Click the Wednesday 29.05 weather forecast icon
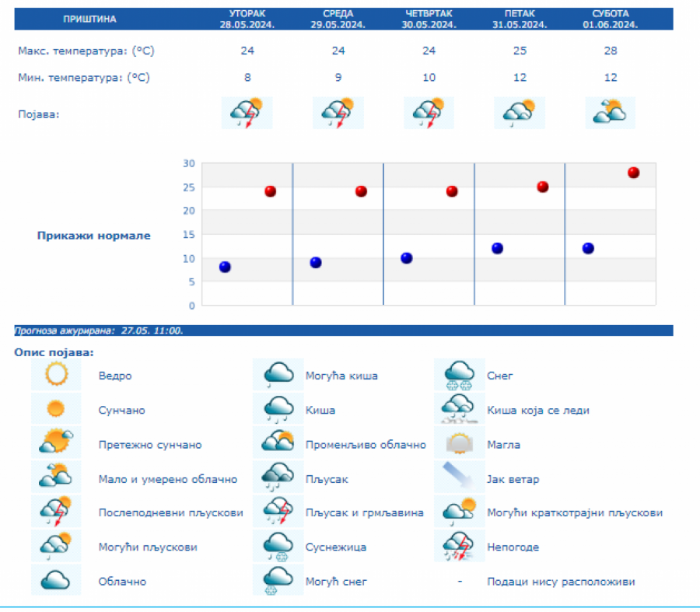This screenshot has height=612, width=700. tap(338, 113)
